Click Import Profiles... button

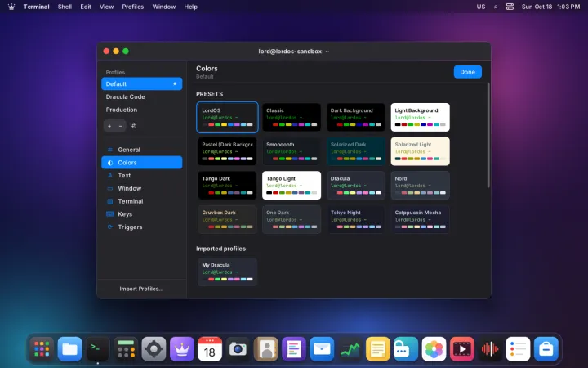[141, 289]
